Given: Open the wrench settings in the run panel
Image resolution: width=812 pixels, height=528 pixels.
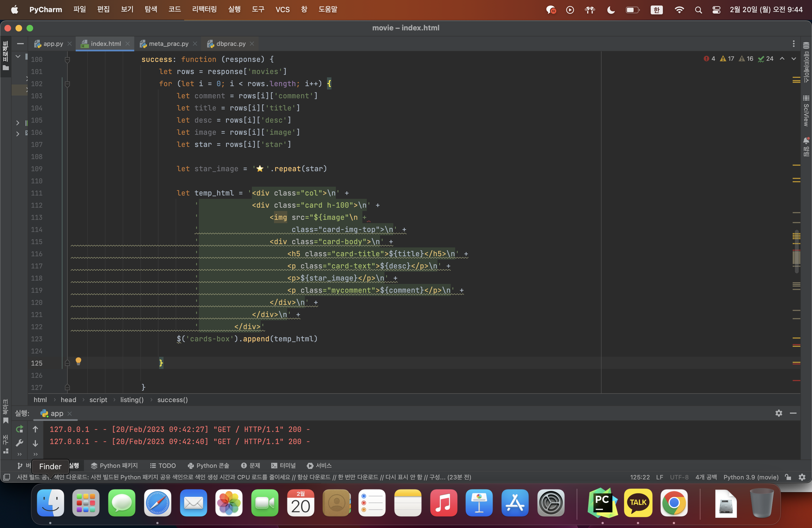Looking at the screenshot, I should click(x=19, y=443).
